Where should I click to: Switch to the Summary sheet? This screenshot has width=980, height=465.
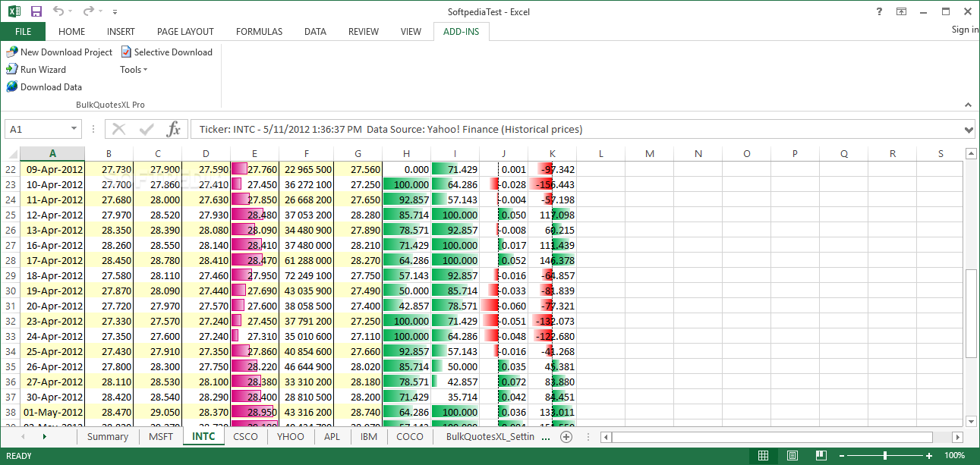point(108,437)
